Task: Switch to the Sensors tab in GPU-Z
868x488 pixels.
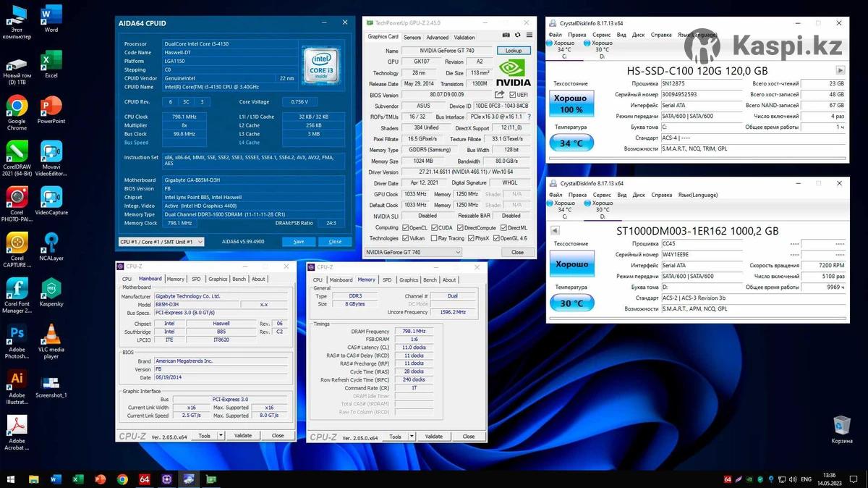Action: pos(412,37)
